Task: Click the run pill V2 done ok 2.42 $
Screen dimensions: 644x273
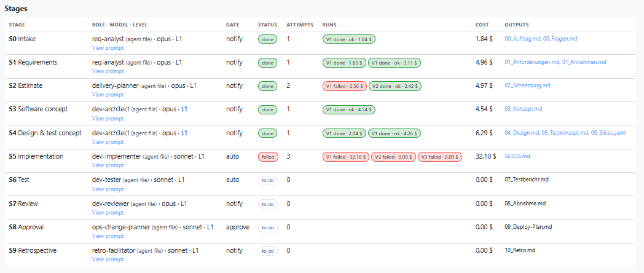Action: [395, 86]
